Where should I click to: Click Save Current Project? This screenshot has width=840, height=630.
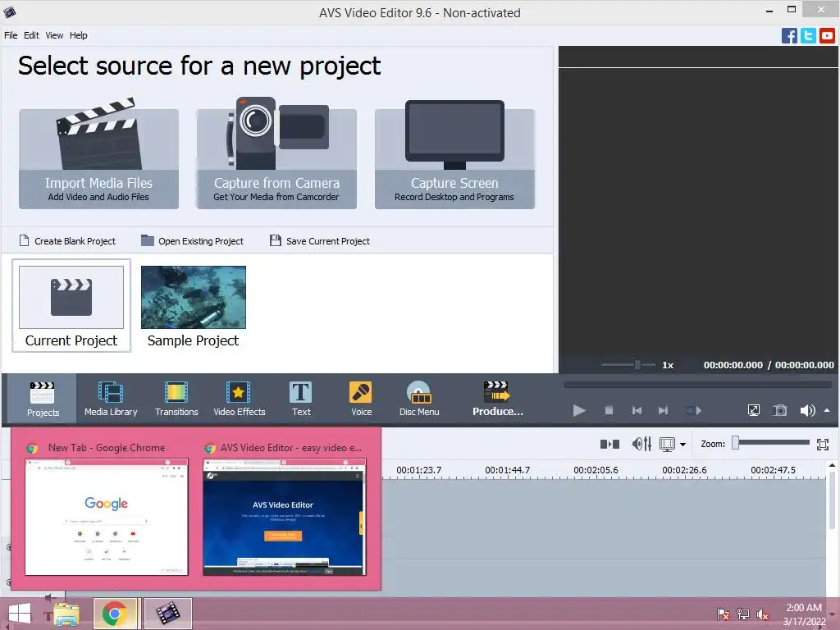[x=320, y=241]
